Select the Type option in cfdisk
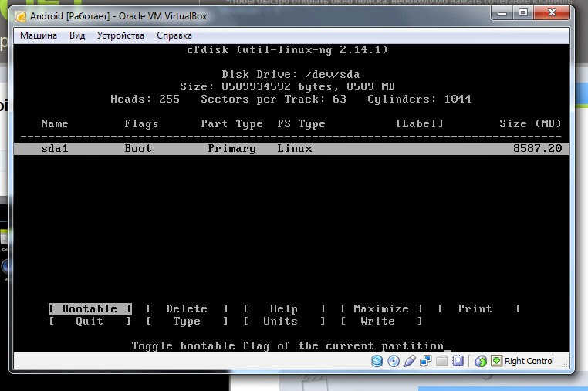Viewport: 588px width, 391px height. coord(187,322)
